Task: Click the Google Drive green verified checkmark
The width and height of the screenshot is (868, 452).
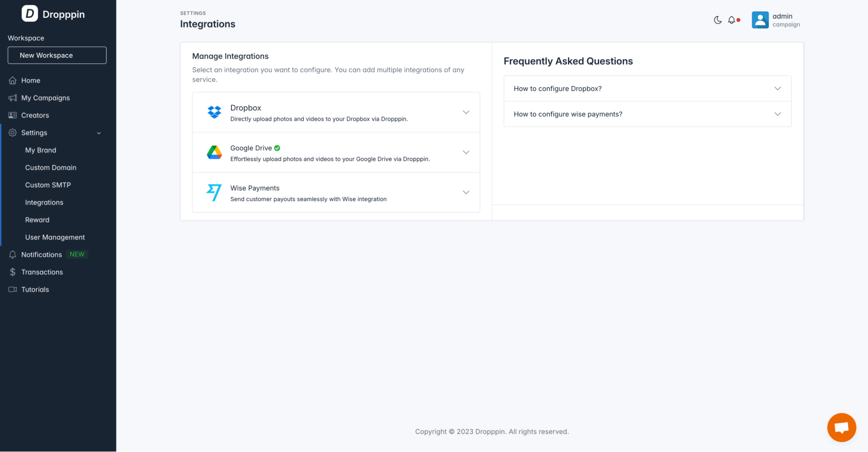Action: [x=277, y=148]
